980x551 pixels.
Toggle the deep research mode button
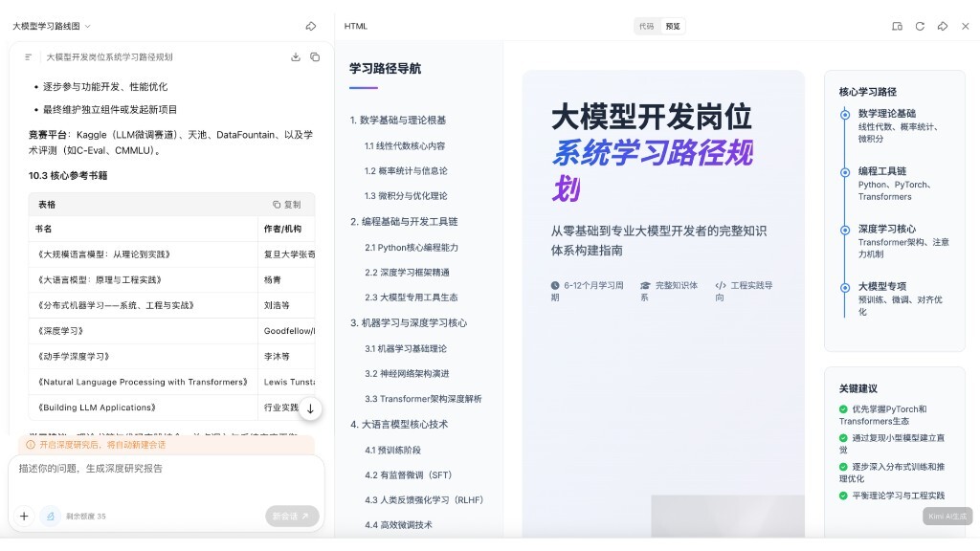[x=50, y=516]
